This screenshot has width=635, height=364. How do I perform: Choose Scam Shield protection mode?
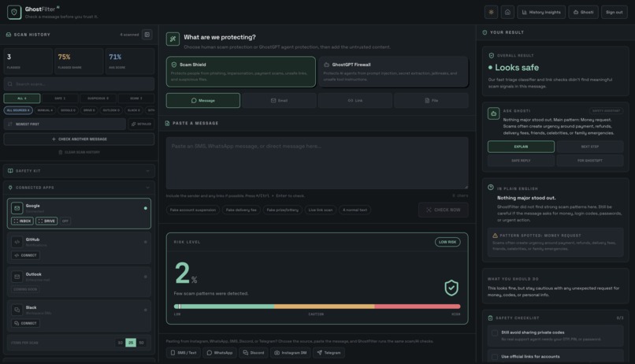point(240,72)
